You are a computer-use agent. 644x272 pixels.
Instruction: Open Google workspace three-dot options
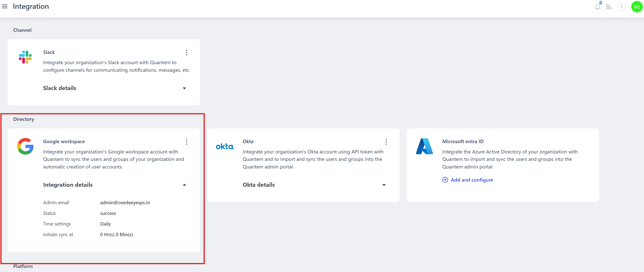click(186, 142)
